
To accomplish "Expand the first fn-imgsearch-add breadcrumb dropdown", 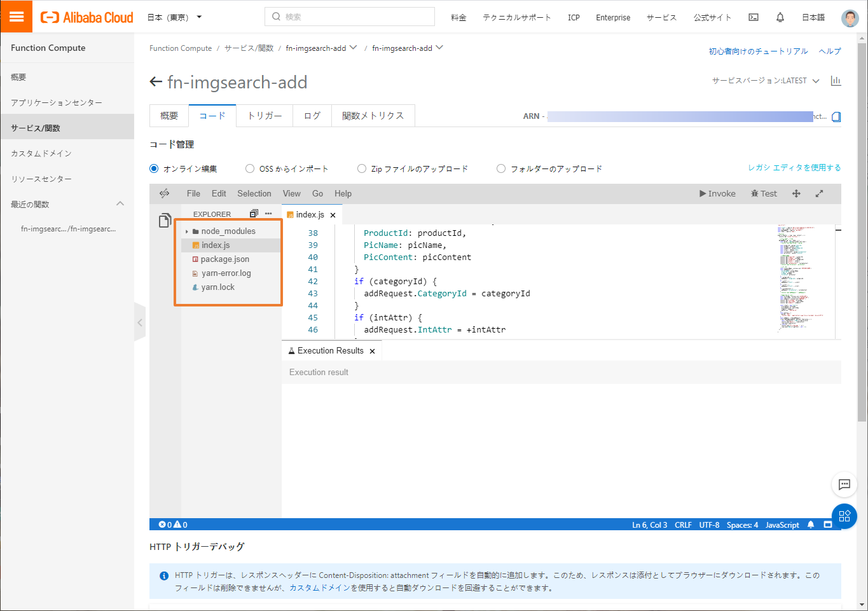I will tap(353, 48).
